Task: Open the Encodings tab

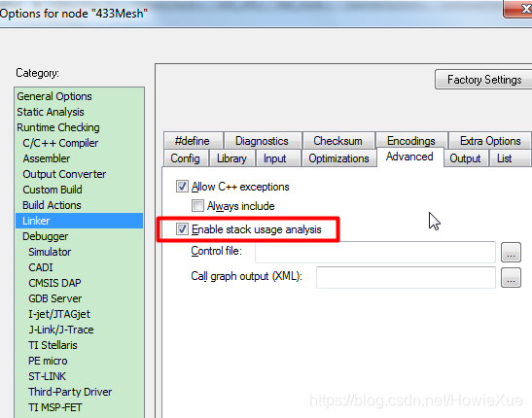Action: pos(411,141)
